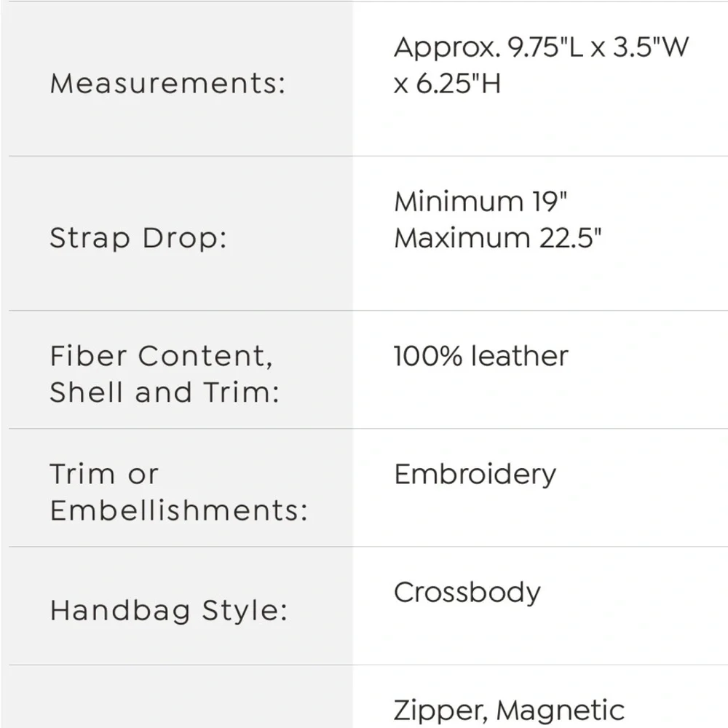This screenshot has width=728, height=728.
Task: Click the Shell and Trim text line
Action: (x=165, y=392)
